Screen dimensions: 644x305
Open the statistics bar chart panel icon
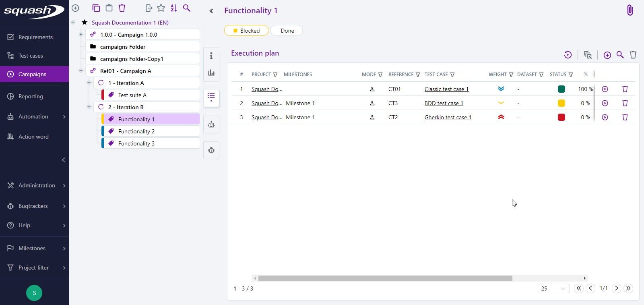point(211,73)
